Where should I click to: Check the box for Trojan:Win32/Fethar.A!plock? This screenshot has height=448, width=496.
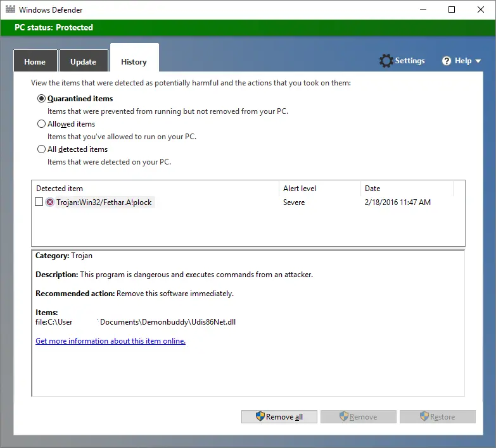click(39, 202)
